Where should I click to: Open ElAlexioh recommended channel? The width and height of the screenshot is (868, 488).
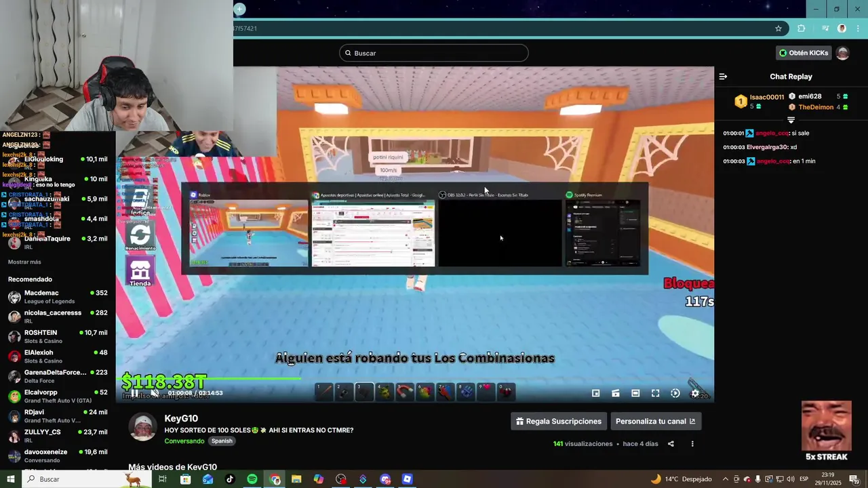[58, 357]
